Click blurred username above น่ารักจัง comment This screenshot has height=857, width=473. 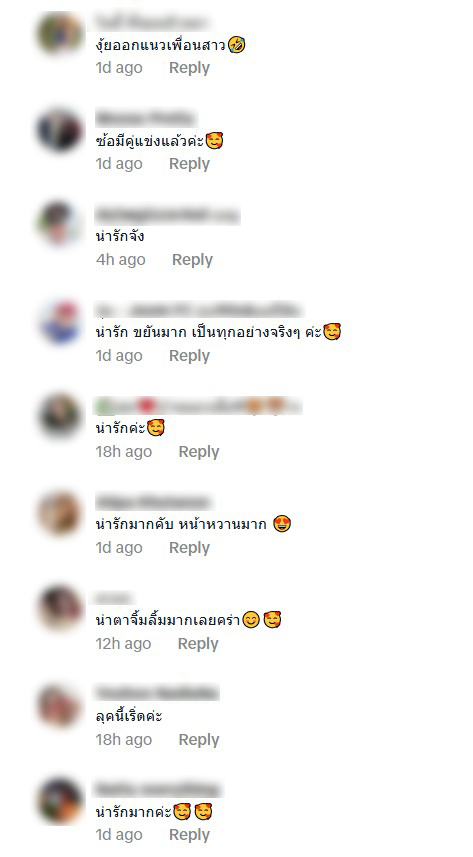pos(167,215)
